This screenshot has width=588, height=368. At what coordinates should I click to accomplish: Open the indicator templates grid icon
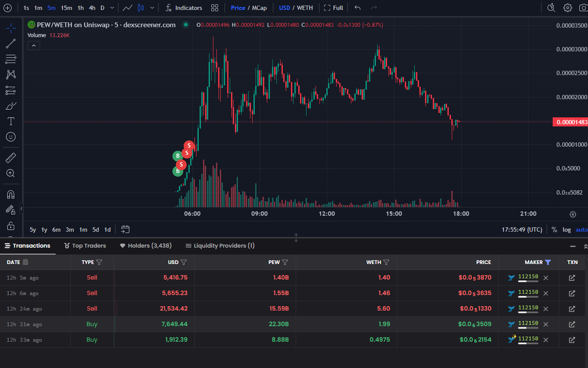(x=215, y=8)
